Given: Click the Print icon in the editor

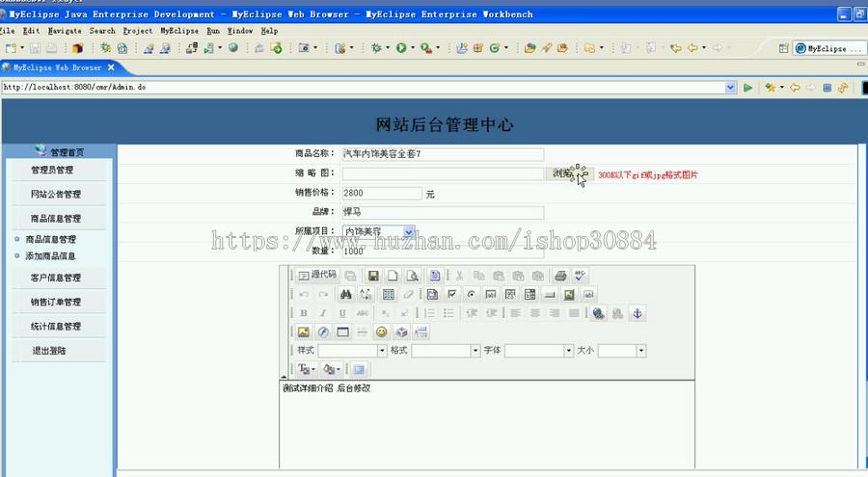Looking at the screenshot, I should click(x=560, y=276).
